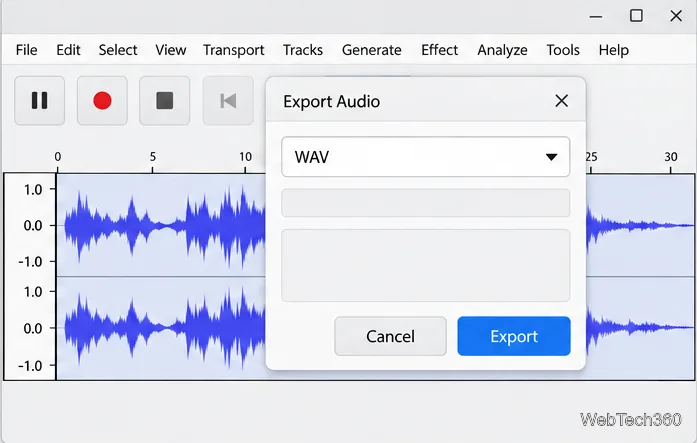Open the Tracks menu

(x=303, y=50)
